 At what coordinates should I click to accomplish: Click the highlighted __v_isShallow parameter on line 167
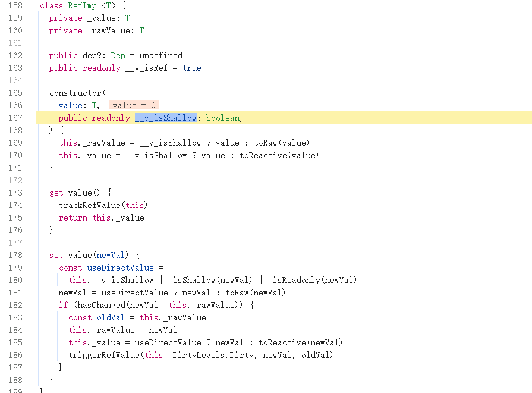[166, 118]
